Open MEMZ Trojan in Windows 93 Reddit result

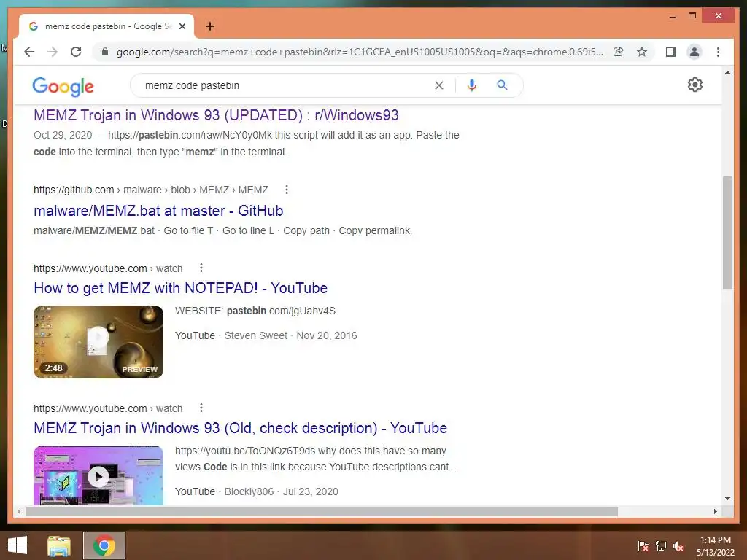216,115
